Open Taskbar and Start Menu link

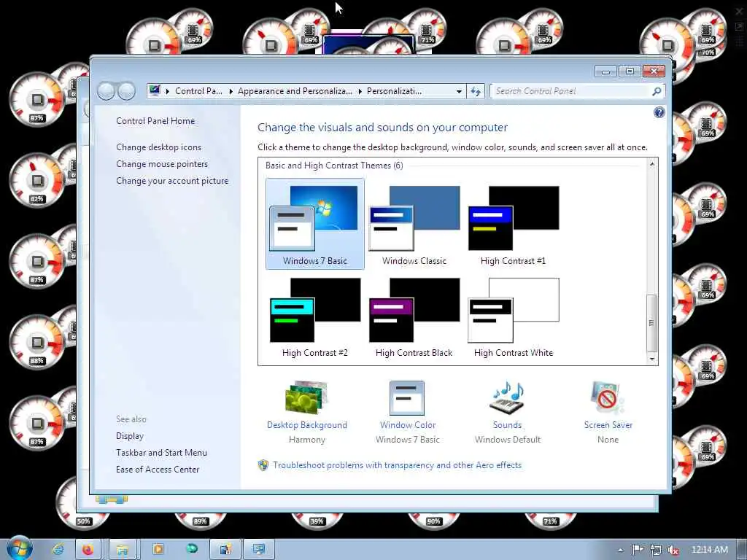point(161,452)
